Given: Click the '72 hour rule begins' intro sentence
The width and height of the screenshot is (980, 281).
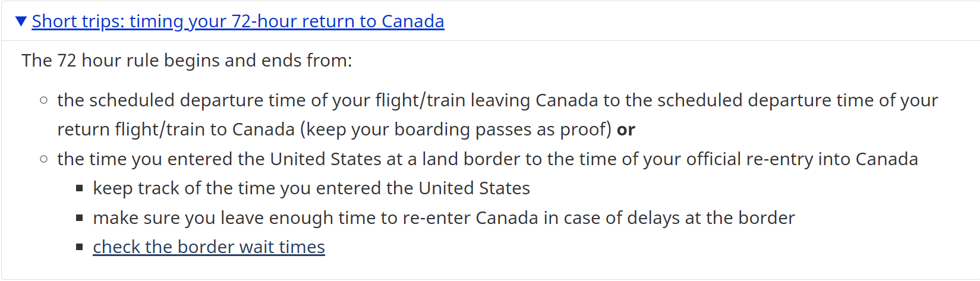Looking at the screenshot, I should click(x=187, y=61).
